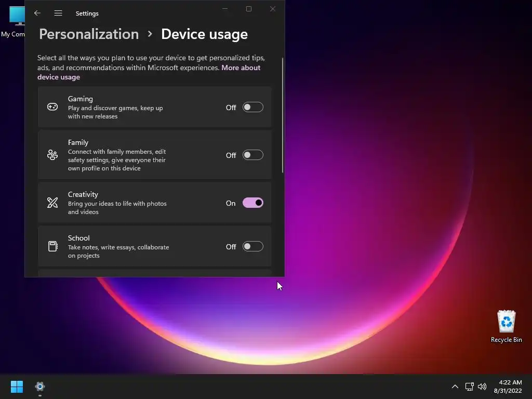Click the School heading text
The height and width of the screenshot is (399, 532).
pos(79,238)
